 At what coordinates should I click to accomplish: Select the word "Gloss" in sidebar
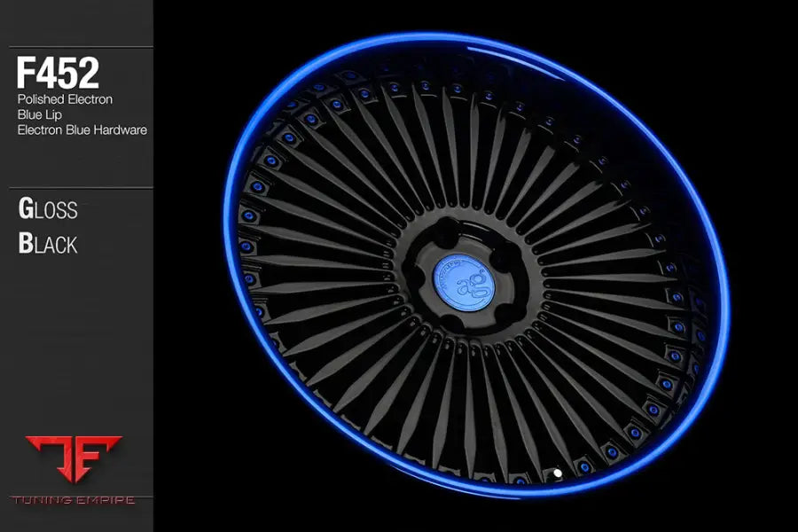point(48,209)
